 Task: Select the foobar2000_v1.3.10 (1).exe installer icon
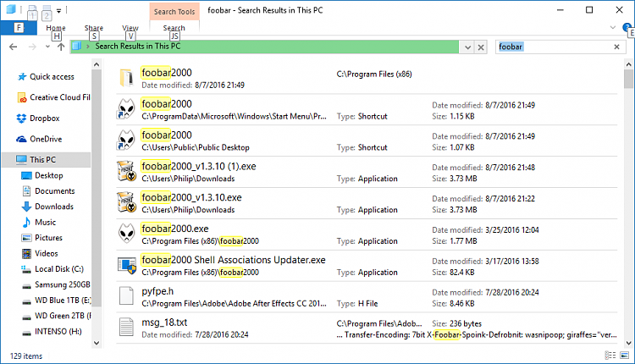[x=126, y=171]
